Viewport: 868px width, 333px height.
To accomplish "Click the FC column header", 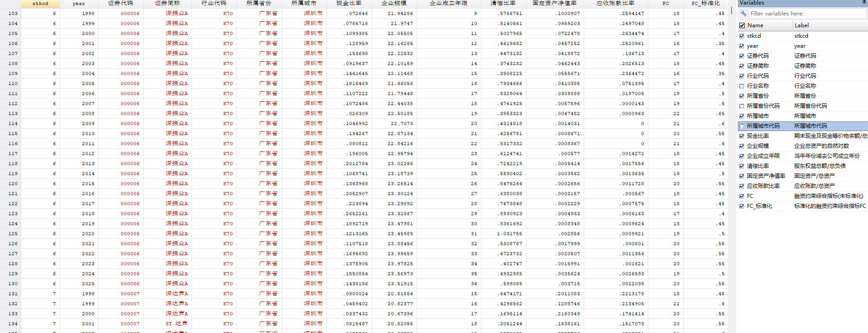I will pos(666,3).
